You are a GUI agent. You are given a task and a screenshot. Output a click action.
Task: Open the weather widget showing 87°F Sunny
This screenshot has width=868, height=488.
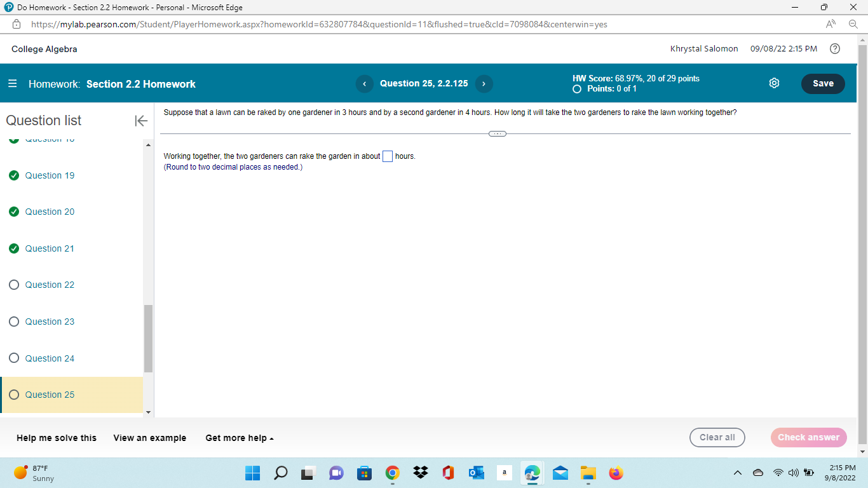(35, 473)
